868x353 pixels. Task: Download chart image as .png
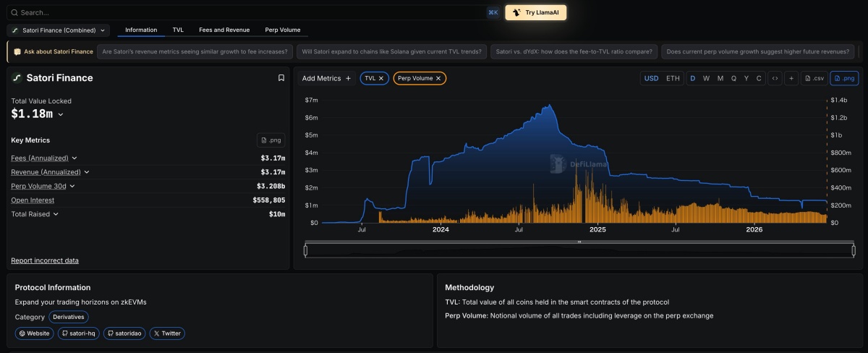coord(844,78)
